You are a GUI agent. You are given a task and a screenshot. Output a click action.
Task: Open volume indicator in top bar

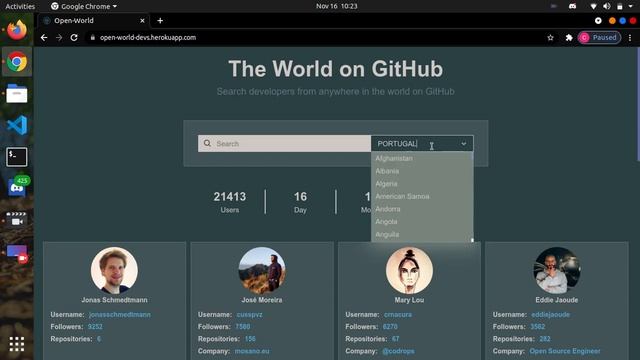click(607, 6)
